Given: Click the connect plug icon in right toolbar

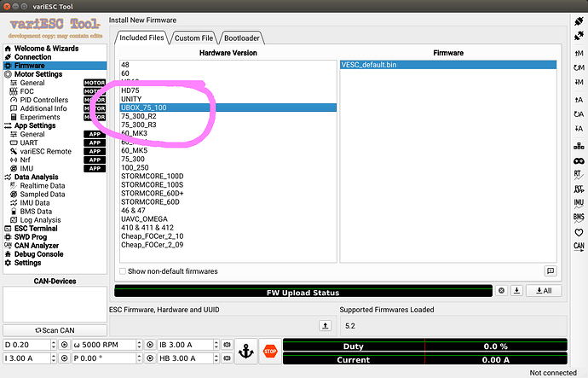Looking at the screenshot, I should point(579,21).
